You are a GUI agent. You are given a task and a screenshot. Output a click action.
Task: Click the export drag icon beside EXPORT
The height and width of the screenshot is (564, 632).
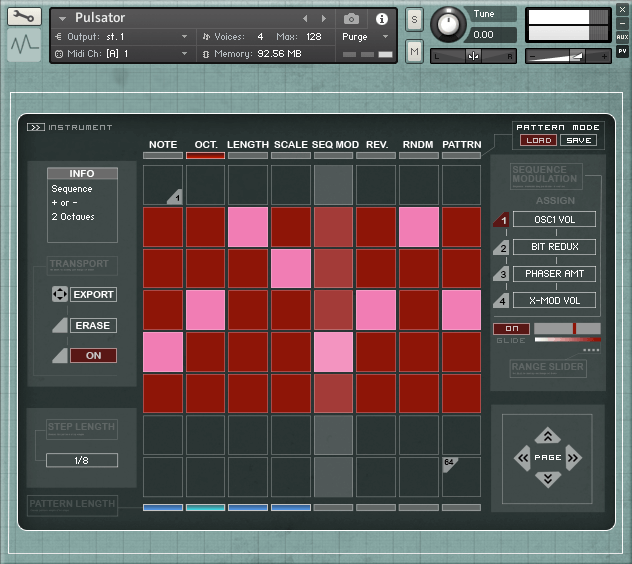click(x=58, y=295)
